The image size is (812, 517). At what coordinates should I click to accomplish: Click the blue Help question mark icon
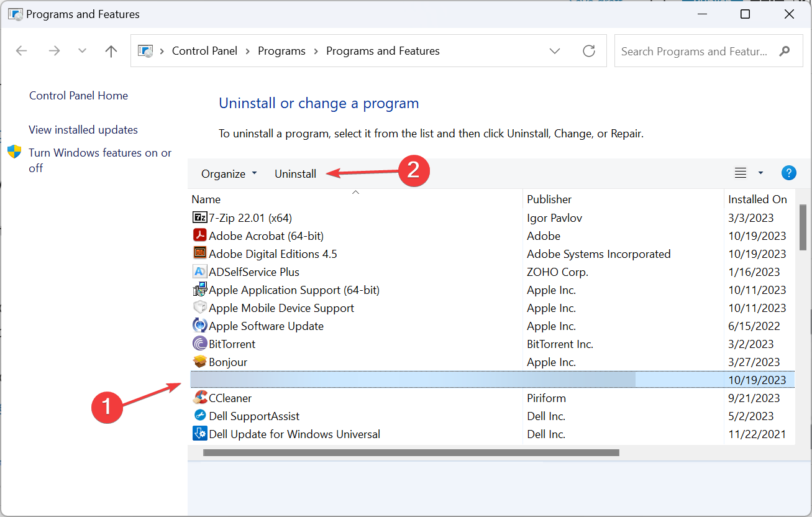(788, 173)
